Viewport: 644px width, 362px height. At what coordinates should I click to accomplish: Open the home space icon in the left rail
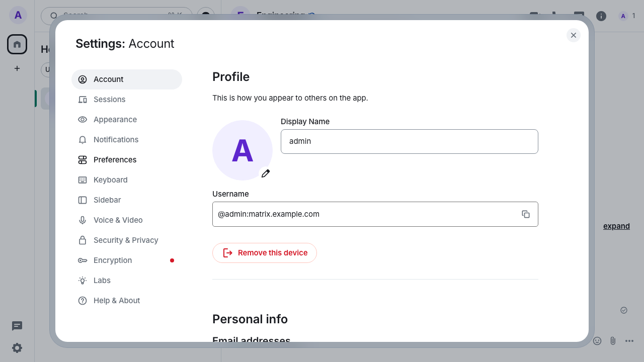click(x=17, y=44)
